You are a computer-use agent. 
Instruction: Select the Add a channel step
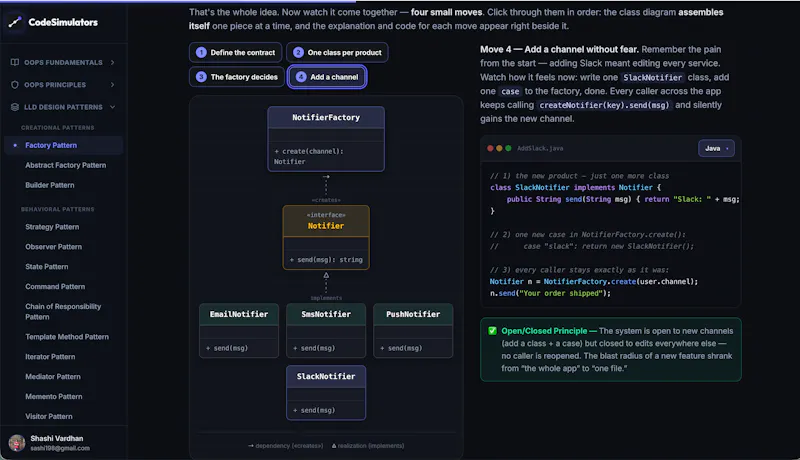coord(327,77)
